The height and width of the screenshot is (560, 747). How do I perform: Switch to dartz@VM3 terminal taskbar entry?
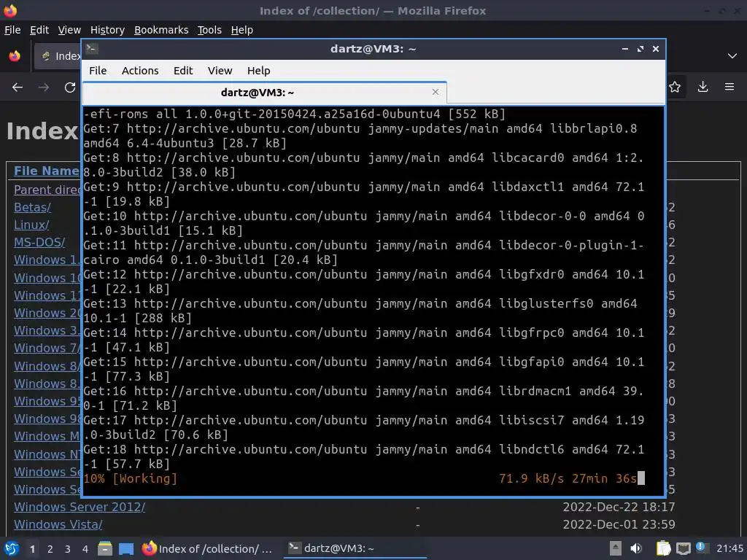point(355,548)
